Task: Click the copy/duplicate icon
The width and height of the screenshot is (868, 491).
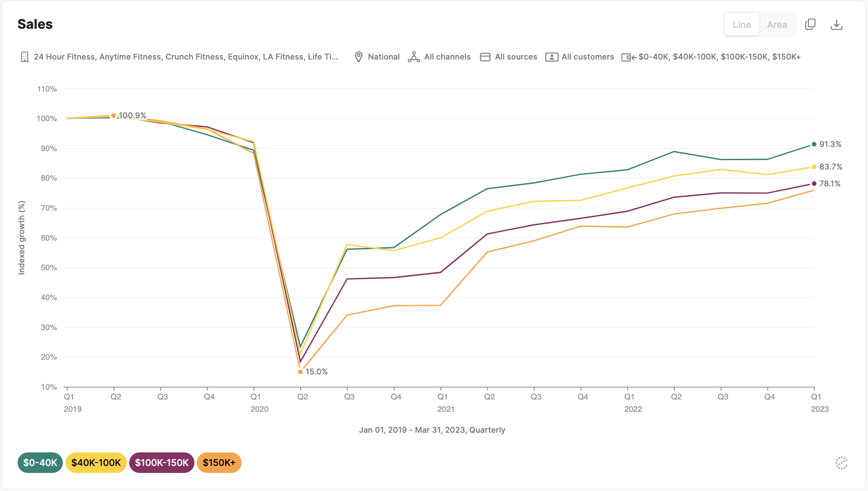Action: click(x=811, y=25)
